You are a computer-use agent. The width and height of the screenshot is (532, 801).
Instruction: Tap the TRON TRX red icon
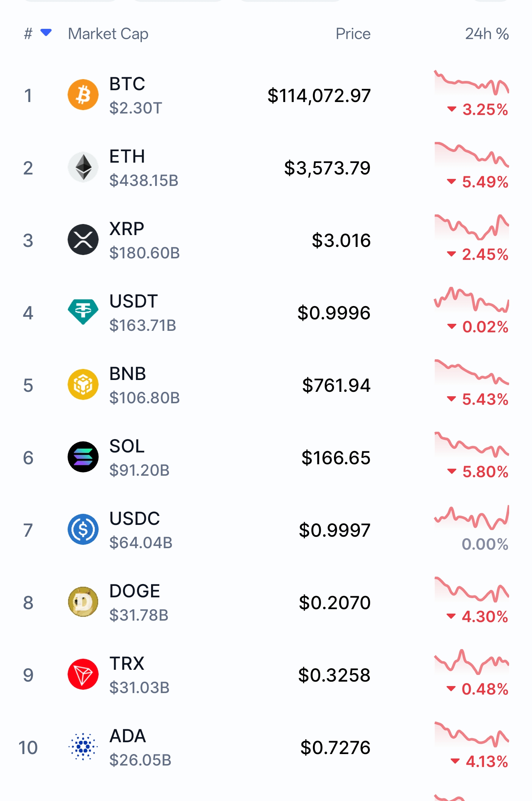[83, 674]
